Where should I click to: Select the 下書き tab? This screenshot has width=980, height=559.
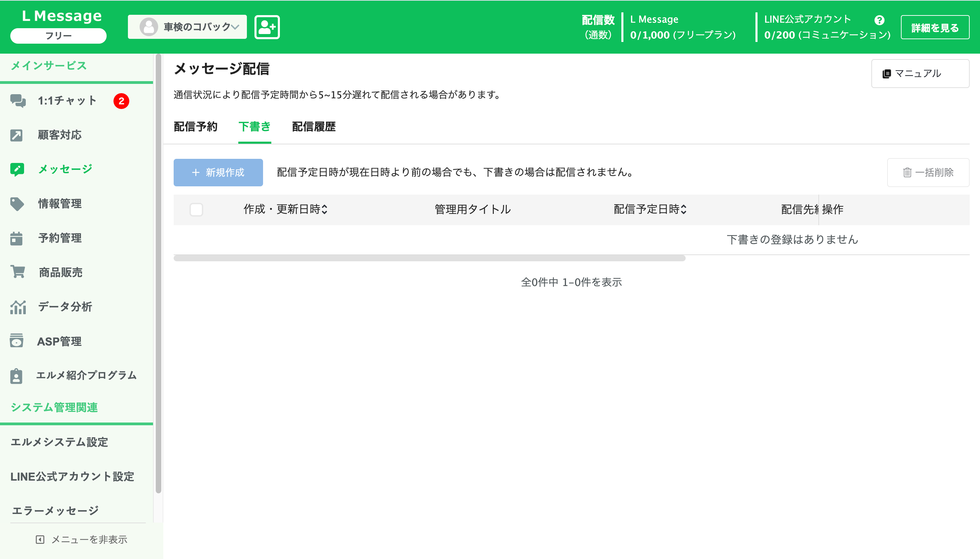(x=254, y=127)
